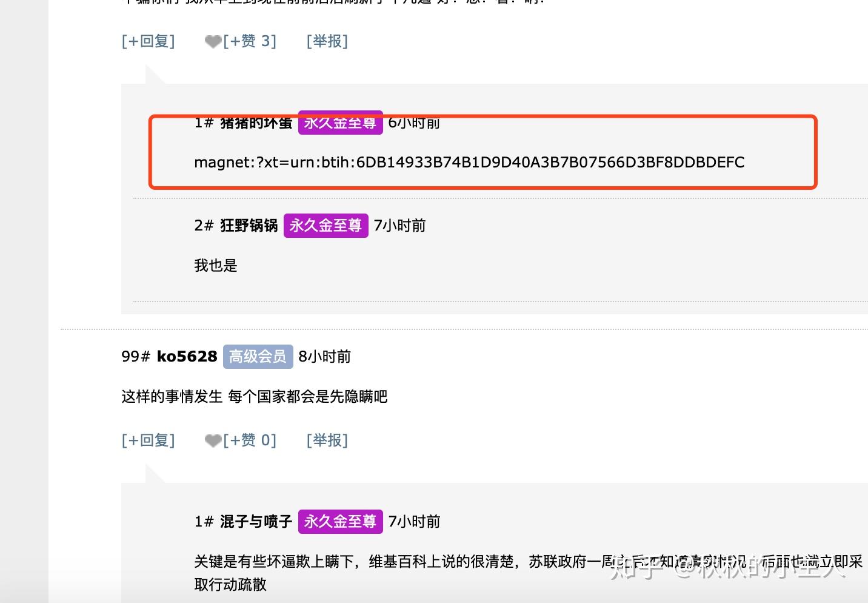Viewport: 868px width, 603px height.
Task: Report ko5628's comment via [举报]
Action: (x=327, y=440)
